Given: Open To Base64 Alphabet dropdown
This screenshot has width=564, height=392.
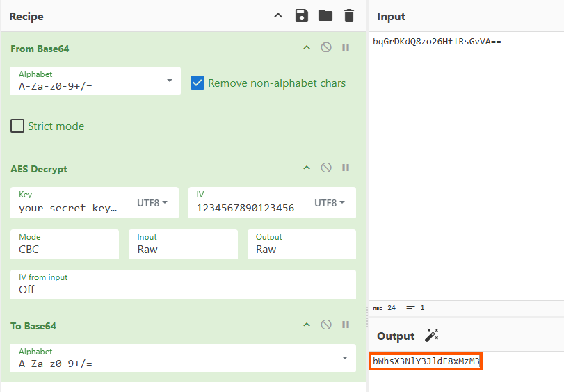Looking at the screenshot, I should 183,358.
